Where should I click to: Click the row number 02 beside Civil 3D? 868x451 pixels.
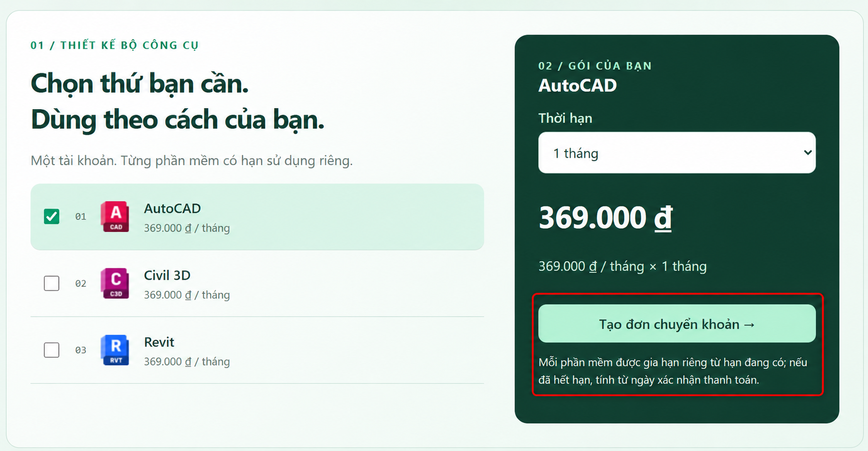click(x=81, y=283)
